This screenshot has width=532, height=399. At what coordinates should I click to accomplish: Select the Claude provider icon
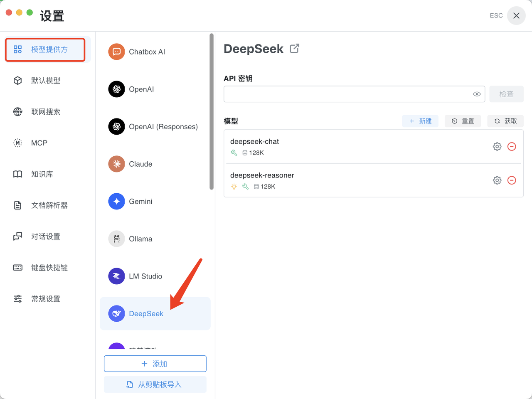[116, 164]
